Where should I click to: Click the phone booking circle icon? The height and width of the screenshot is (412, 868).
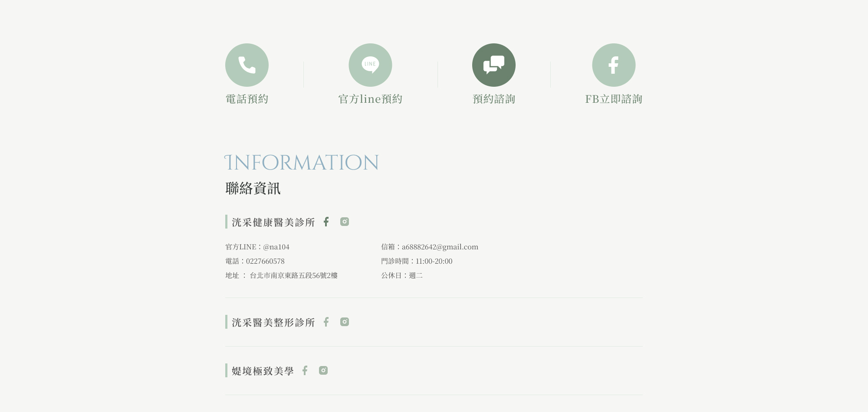247,65
